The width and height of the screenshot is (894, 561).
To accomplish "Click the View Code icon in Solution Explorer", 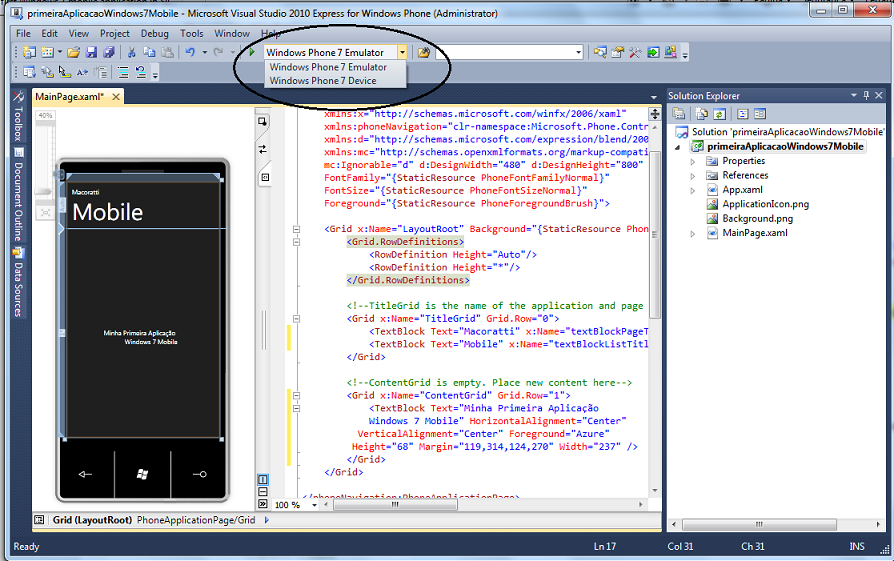I will (x=742, y=114).
